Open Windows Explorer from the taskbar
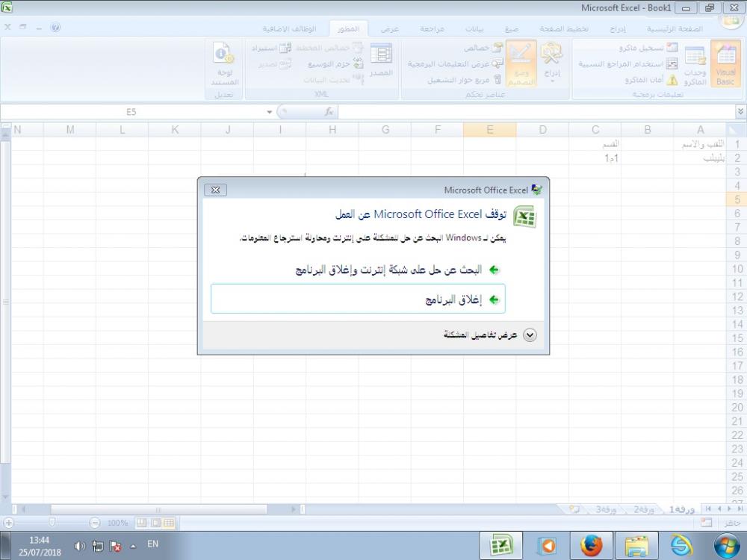747x560 pixels. [636, 546]
